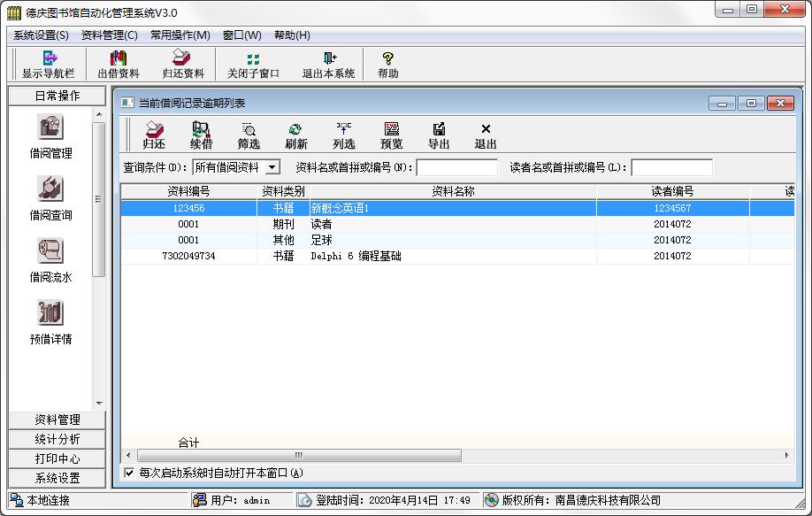Image resolution: width=812 pixels, height=516 pixels.
Task: Click the 读者名或首拼或编号 input field
Action: (671, 167)
